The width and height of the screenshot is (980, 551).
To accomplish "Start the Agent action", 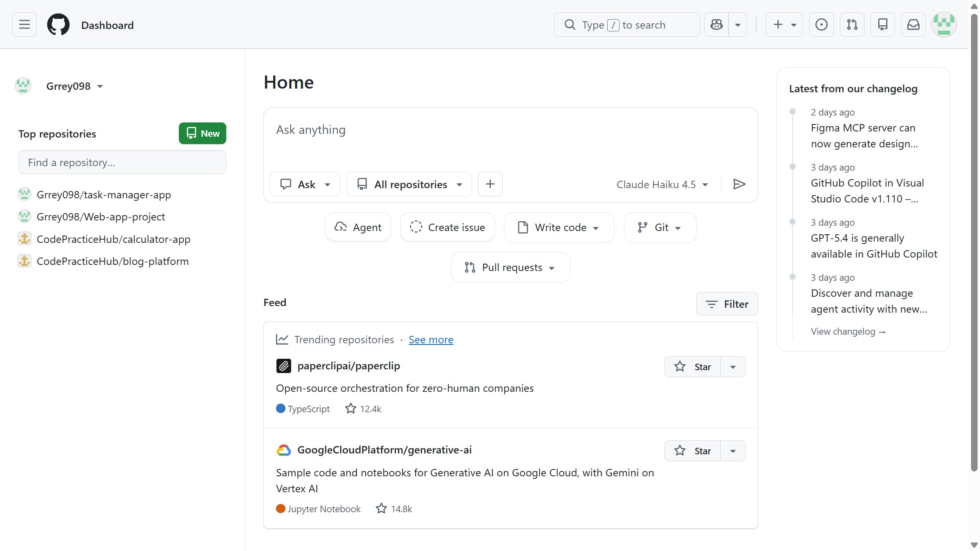I will 358,227.
